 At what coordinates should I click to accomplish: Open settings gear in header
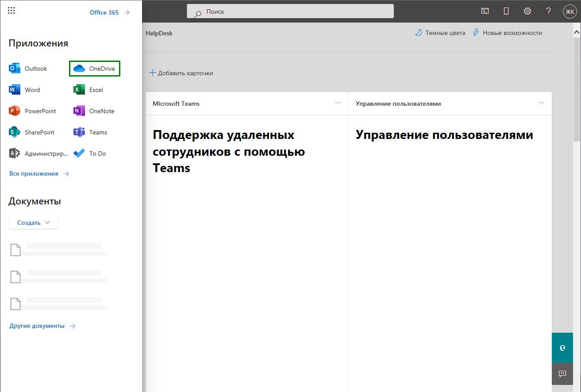527,12
